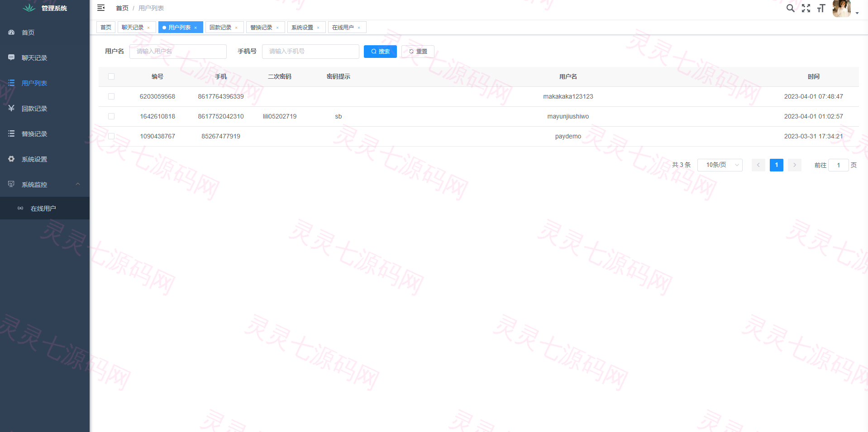Select page 1 in pagination
The width and height of the screenshot is (868, 432).
777,165
